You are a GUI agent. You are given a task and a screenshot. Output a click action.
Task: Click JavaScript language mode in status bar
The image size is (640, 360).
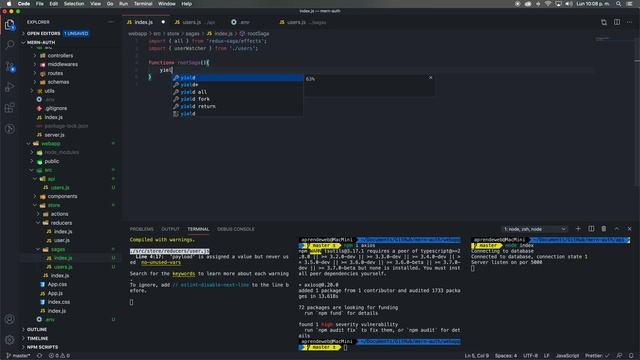coord(567,356)
